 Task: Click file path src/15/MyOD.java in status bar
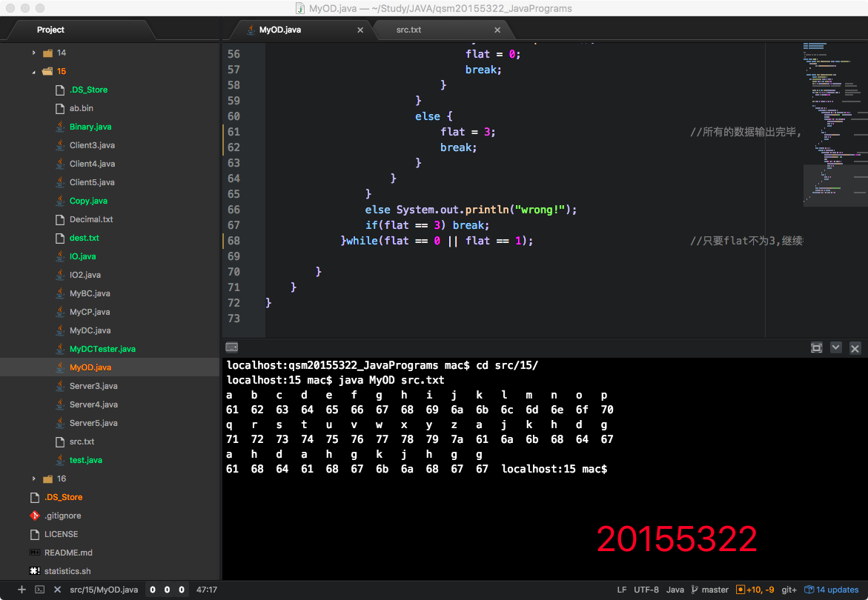pos(104,590)
